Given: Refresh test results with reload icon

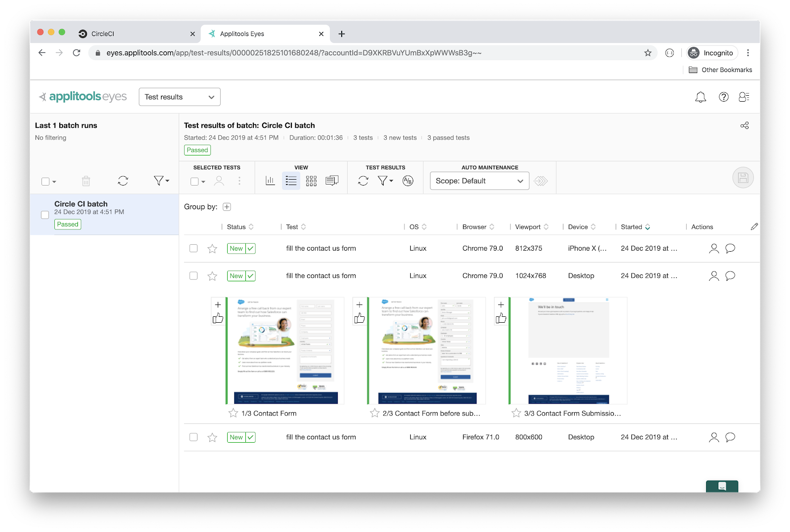Looking at the screenshot, I should [x=363, y=181].
